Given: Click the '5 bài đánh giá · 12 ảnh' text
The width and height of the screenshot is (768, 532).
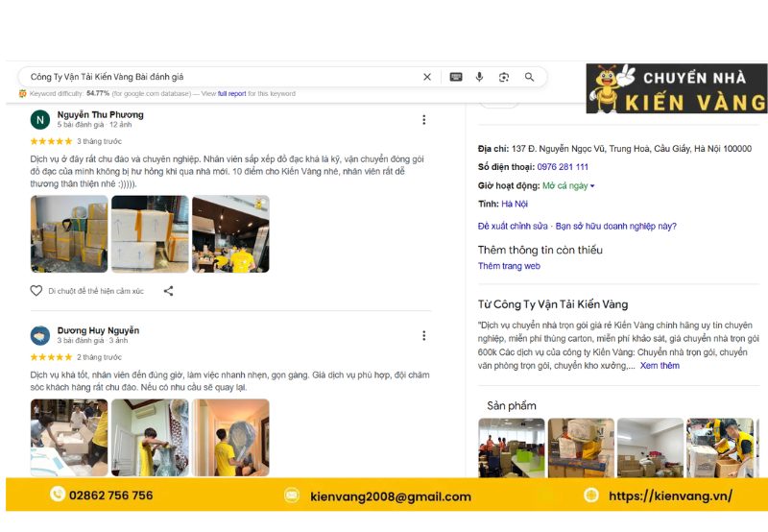Looking at the screenshot, I should pos(94,125).
